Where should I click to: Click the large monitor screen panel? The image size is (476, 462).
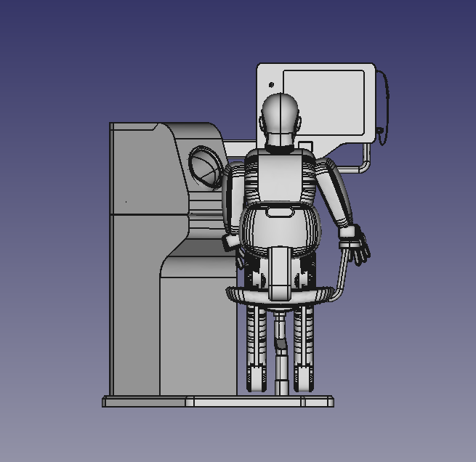tap(323, 102)
